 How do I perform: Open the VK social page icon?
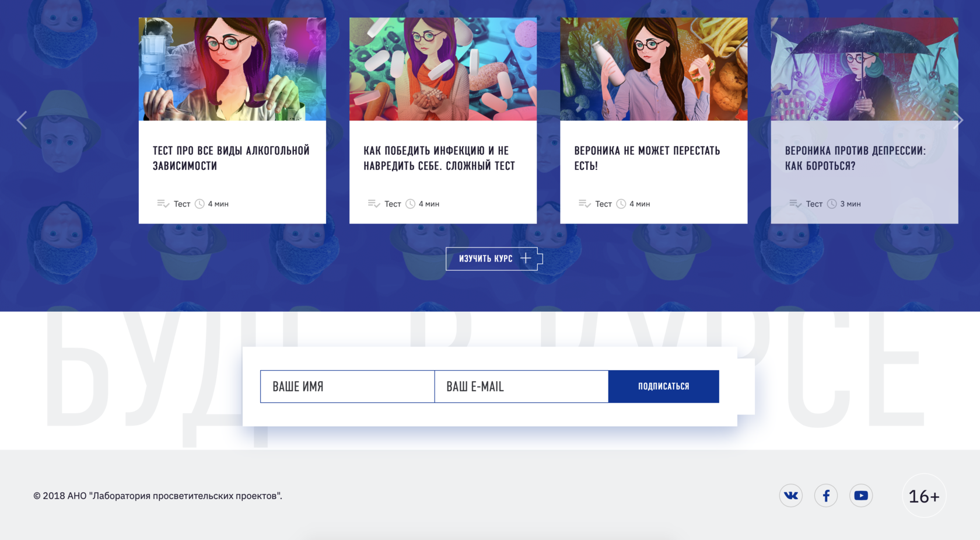tap(790, 496)
